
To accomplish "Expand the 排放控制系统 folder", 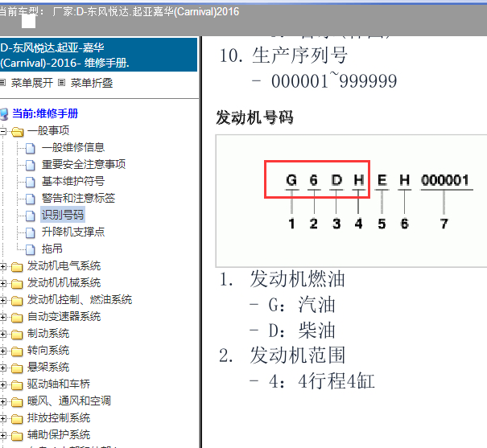I will pos(2,419).
